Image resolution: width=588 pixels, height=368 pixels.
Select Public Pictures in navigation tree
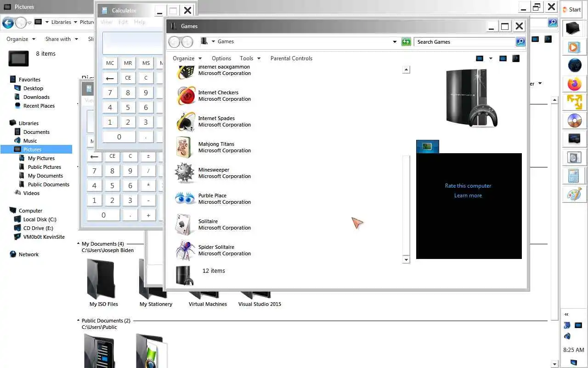tap(44, 167)
